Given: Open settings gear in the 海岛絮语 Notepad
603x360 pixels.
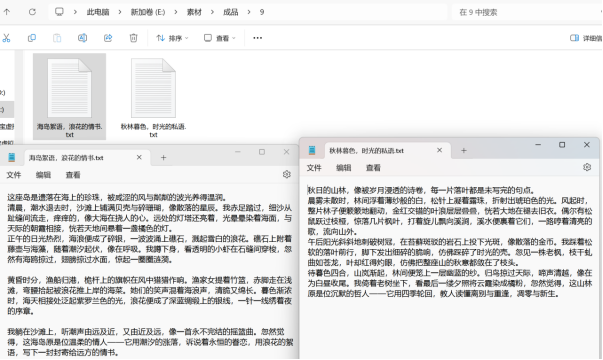Looking at the screenshot, I should [287, 174].
